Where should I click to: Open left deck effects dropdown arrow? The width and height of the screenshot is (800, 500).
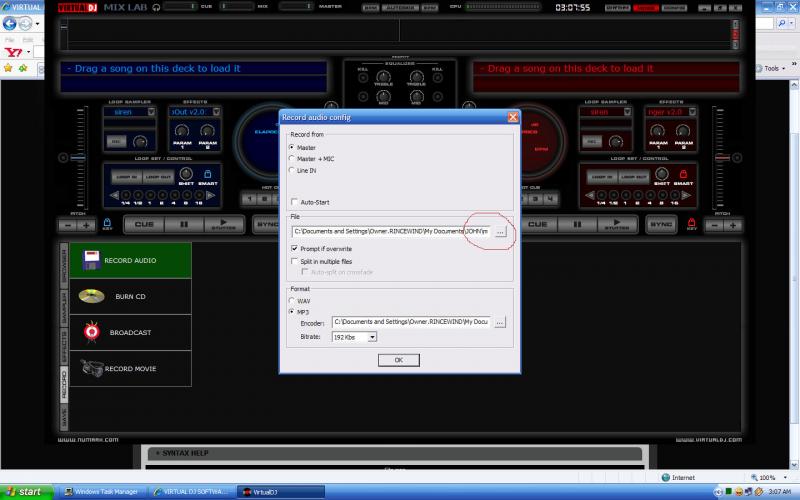pos(216,112)
